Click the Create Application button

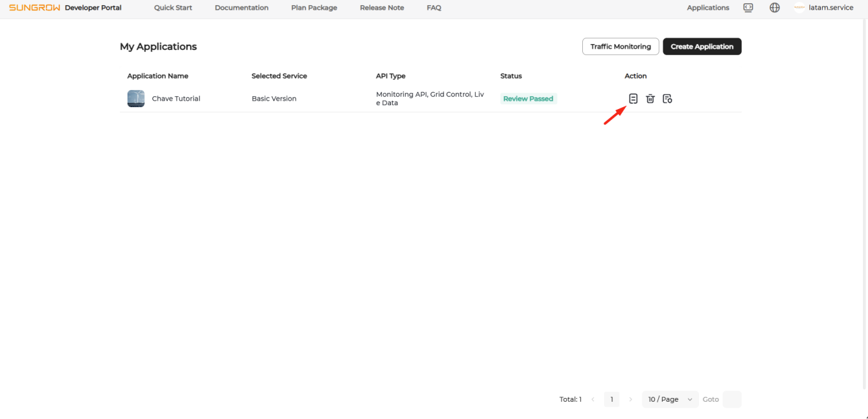click(x=702, y=47)
